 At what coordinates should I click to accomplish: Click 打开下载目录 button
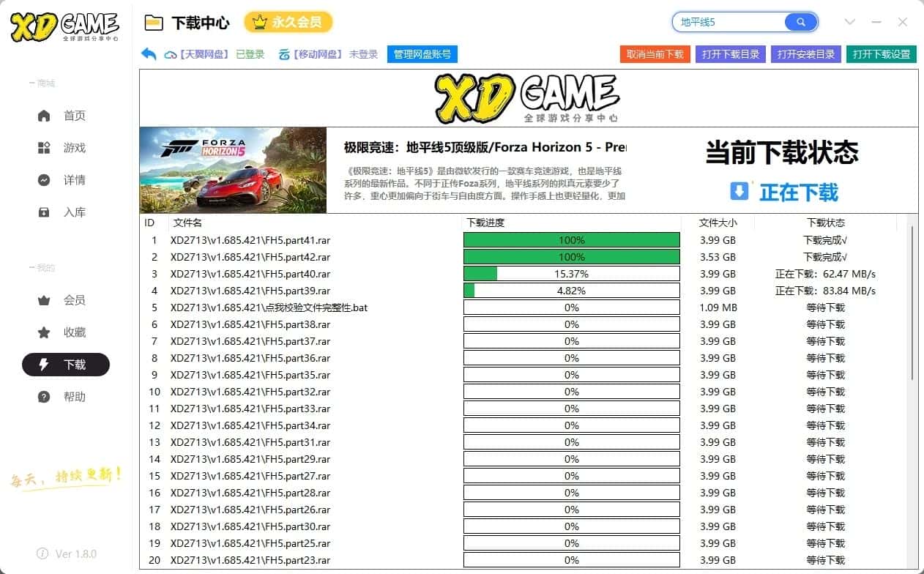click(x=731, y=54)
